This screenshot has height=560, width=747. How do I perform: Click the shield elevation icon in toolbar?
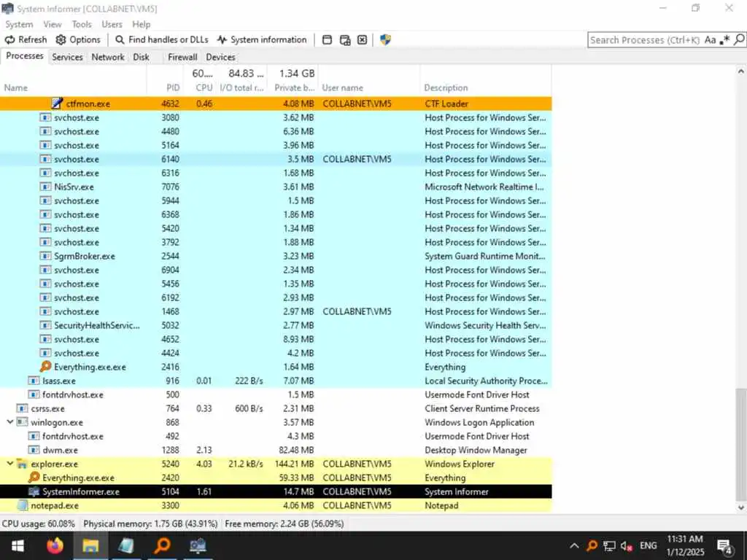pyautogui.click(x=385, y=39)
